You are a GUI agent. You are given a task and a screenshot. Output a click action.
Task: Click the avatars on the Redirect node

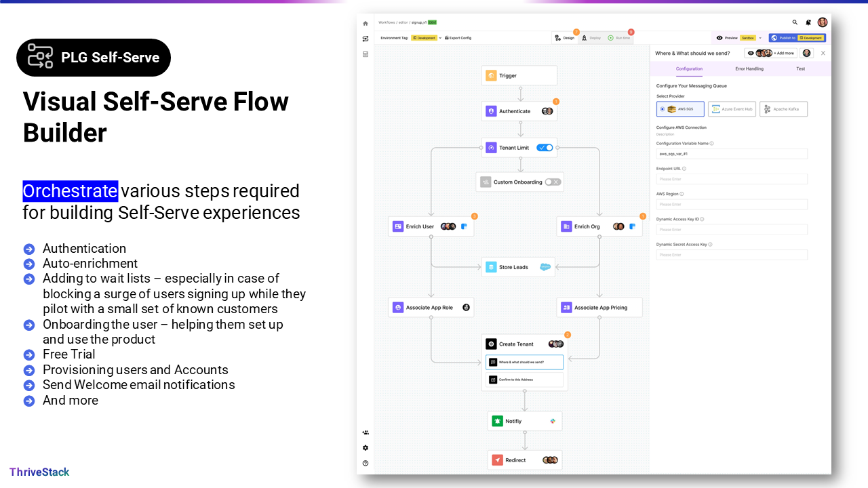[x=550, y=460]
